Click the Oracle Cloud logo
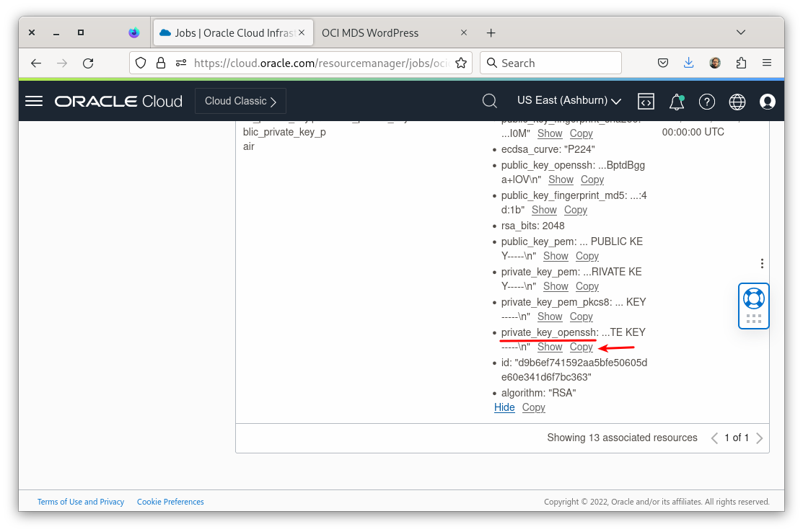Viewport: 803px width, 532px height. [118, 102]
